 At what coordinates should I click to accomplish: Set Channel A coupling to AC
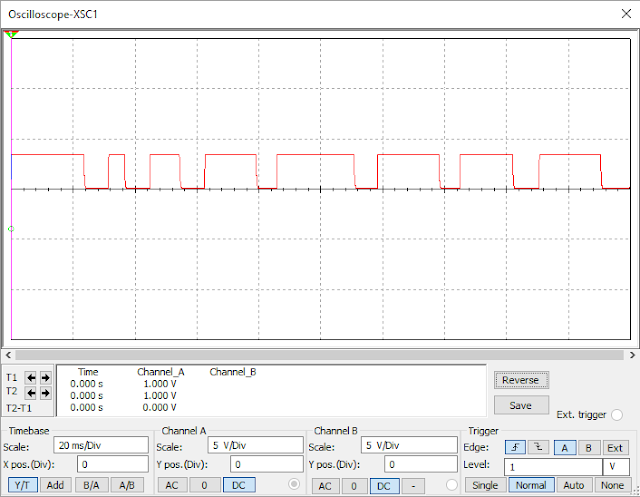tap(172, 485)
